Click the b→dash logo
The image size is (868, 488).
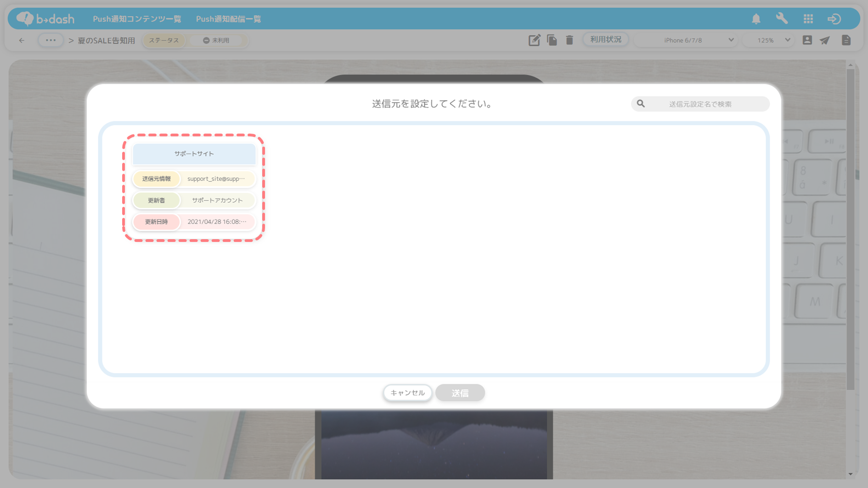coord(45,19)
